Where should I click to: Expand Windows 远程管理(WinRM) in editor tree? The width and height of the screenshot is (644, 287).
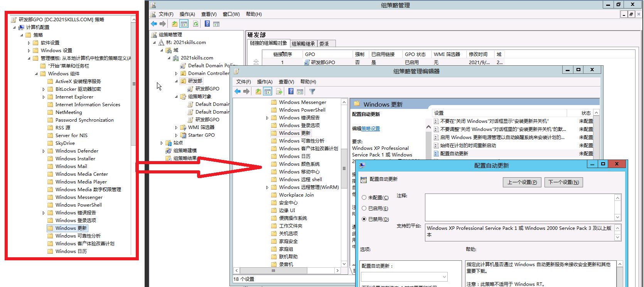[267, 187]
